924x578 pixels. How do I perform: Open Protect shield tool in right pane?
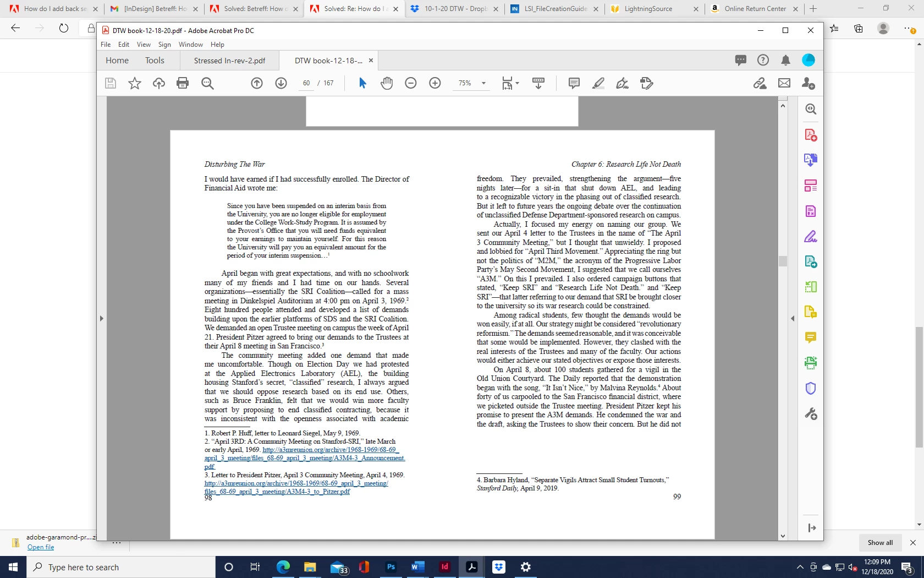pyautogui.click(x=811, y=389)
